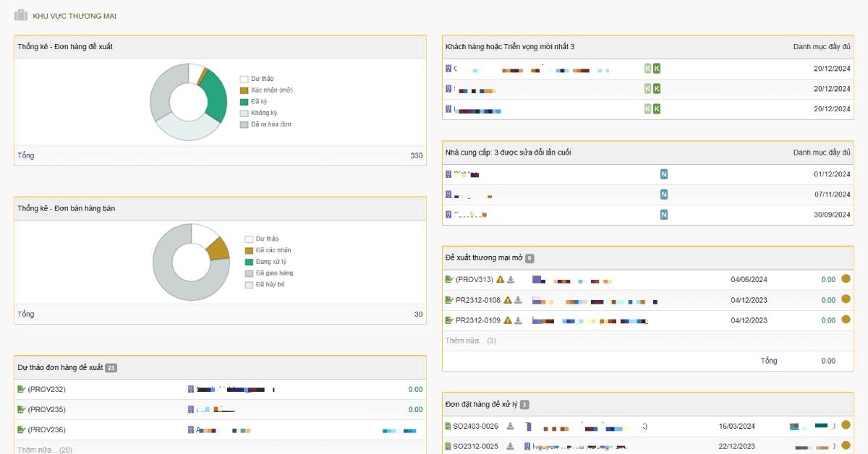Viewport: 868px width, 454px height.
Task: Toggle the Đã ký legend entry
Action: click(x=259, y=102)
